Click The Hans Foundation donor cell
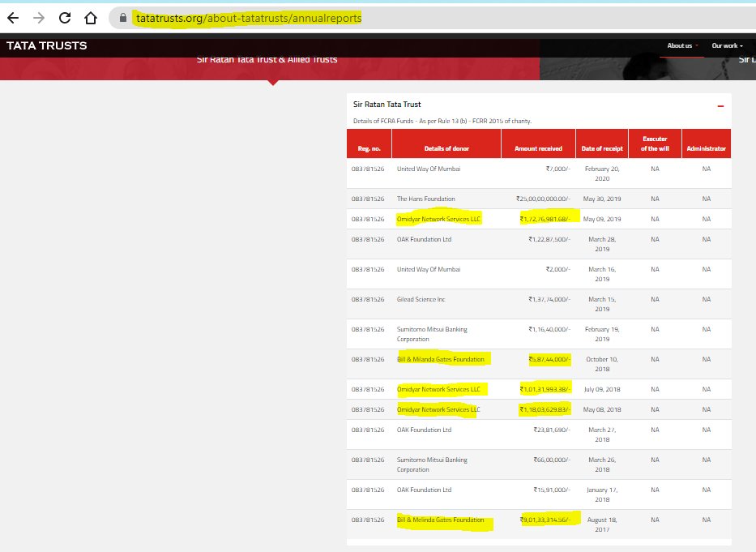 425,199
